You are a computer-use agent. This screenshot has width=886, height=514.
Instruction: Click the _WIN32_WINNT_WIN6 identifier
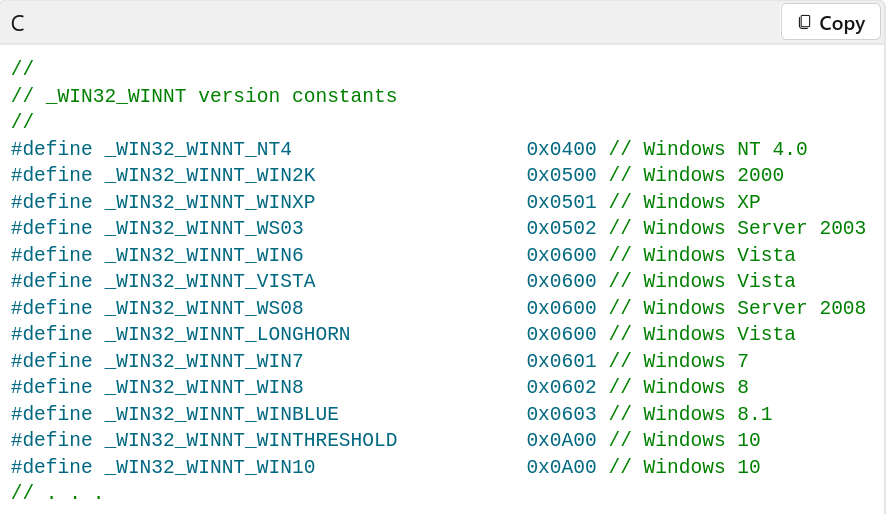coord(204,255)
